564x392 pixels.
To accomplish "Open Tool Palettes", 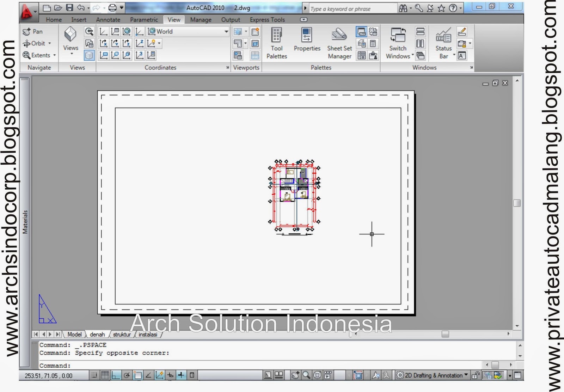I will tap(277, 43).
